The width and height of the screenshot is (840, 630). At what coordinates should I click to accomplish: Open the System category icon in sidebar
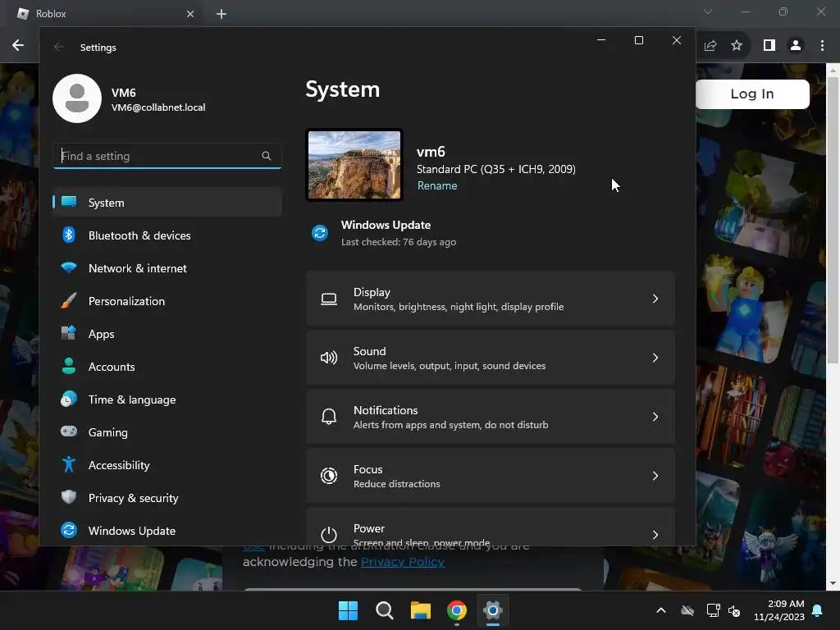(69, 202)
